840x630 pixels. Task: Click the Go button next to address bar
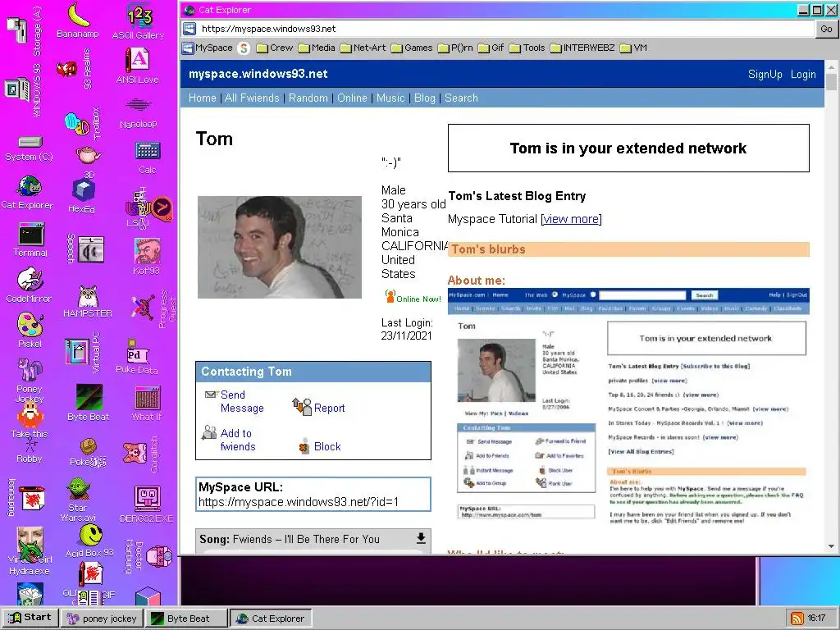[826, 29]
